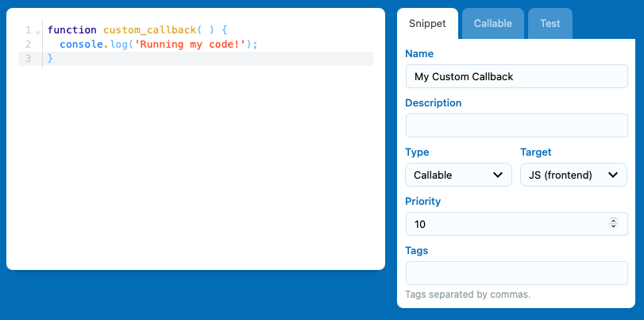Open the Type dropdown showing Callable
Image resolution: width=644 pixels, height=320 pixels.
pos(458,175)
